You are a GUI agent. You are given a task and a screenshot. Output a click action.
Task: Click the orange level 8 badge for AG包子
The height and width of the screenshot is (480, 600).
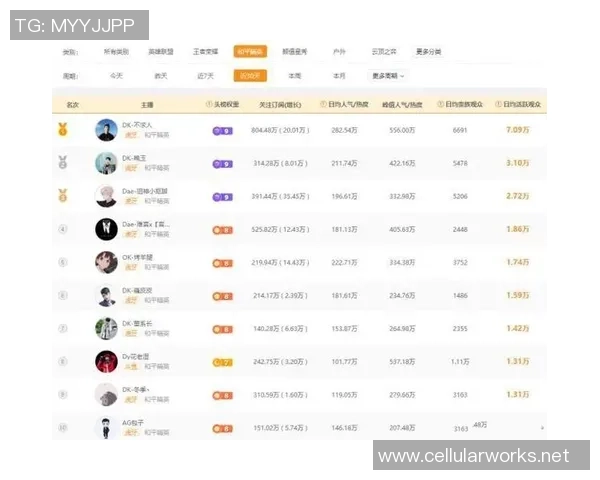coord(222,428)
